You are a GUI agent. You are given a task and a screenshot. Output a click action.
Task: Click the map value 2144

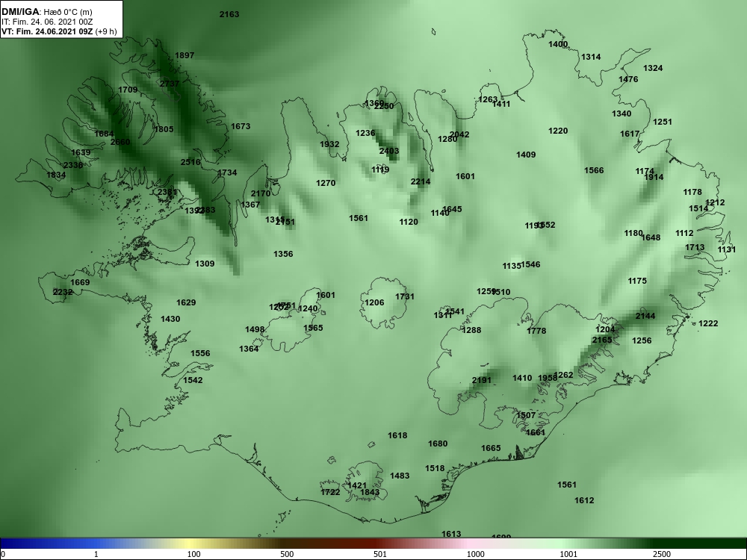click(x=645, y=316)
